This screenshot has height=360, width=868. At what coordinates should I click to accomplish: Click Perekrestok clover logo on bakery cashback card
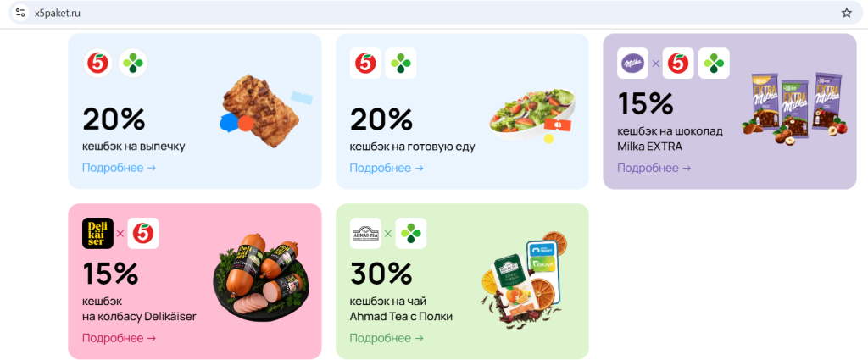click(133, 63)
